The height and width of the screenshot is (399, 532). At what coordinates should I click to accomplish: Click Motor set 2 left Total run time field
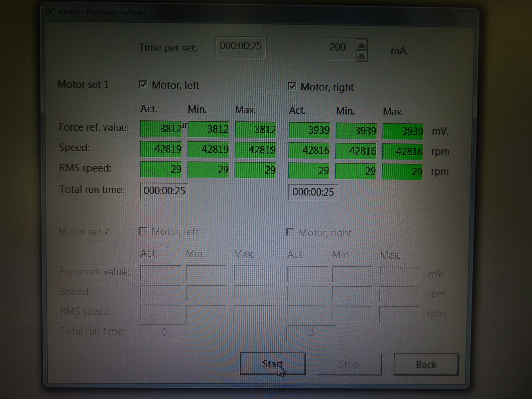tap(164, 332)
